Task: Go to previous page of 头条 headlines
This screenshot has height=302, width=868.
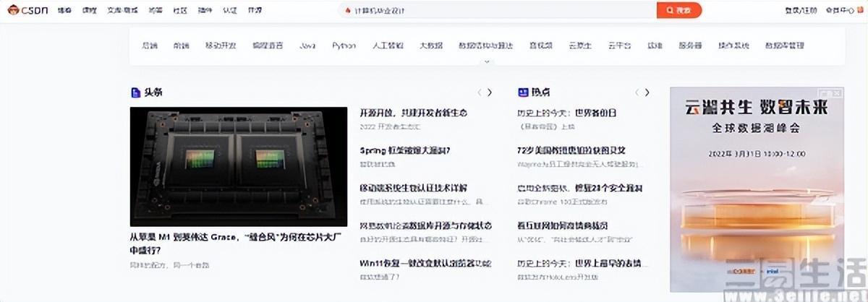Action: tap(479, 92)
